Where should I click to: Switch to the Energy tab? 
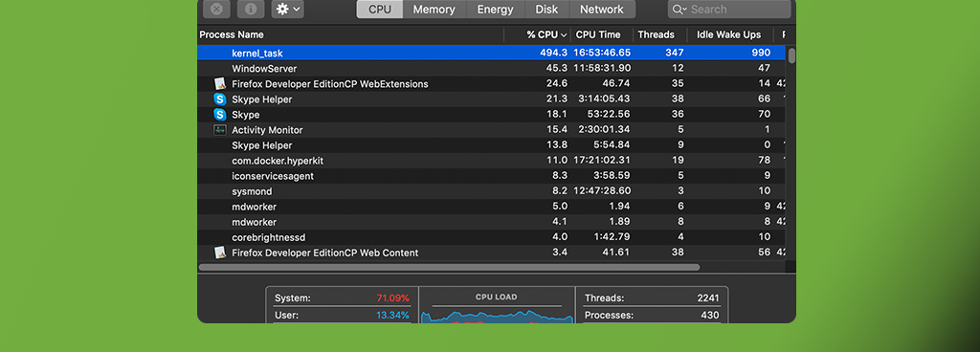click(495, 10)
